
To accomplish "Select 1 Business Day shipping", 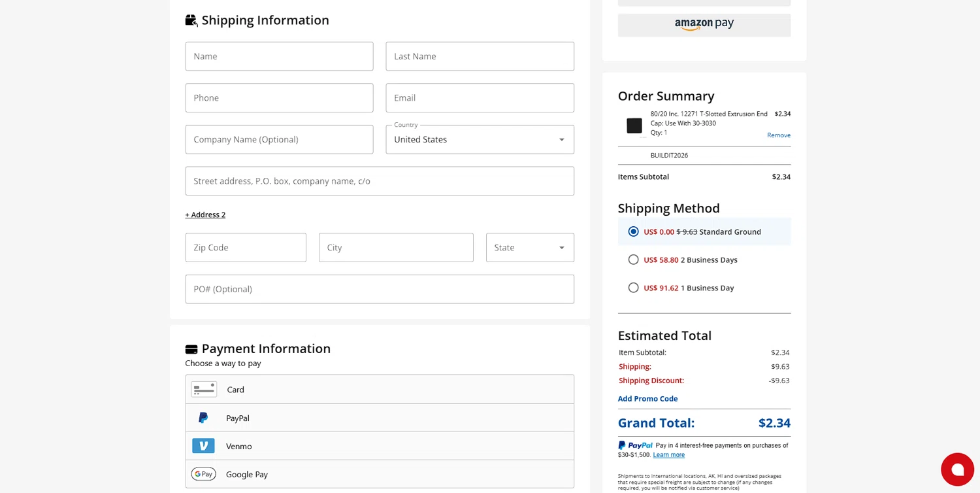I will tap(633, 288).
